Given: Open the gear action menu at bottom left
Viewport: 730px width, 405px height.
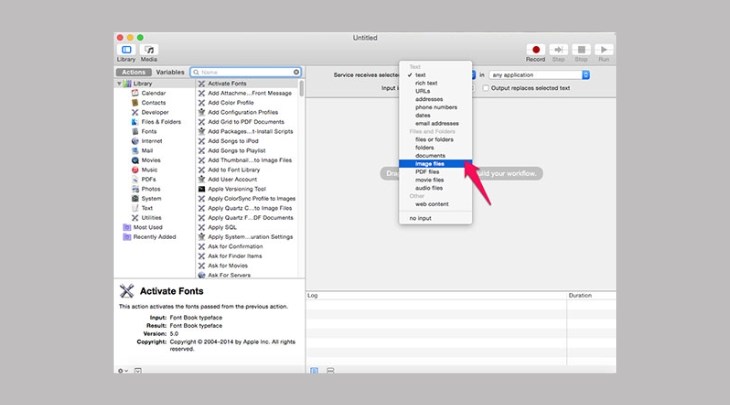Looking at the screenshot, I should tap(122, 371).
